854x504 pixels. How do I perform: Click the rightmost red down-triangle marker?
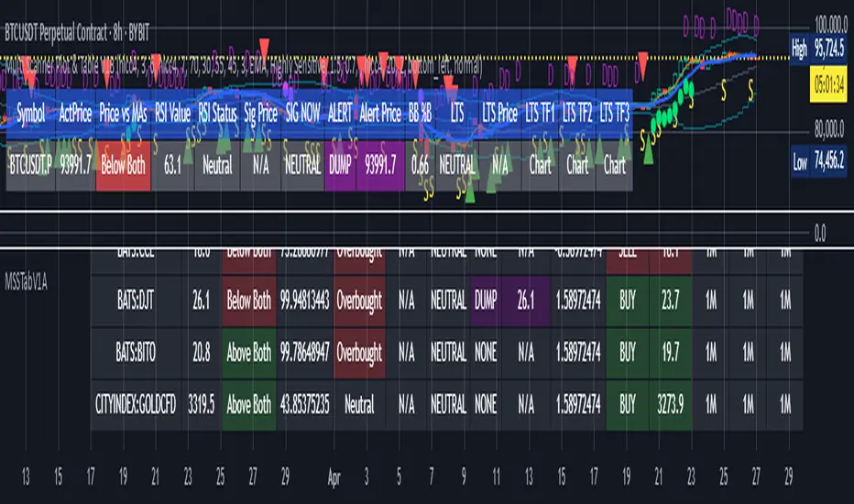[642, 60]
